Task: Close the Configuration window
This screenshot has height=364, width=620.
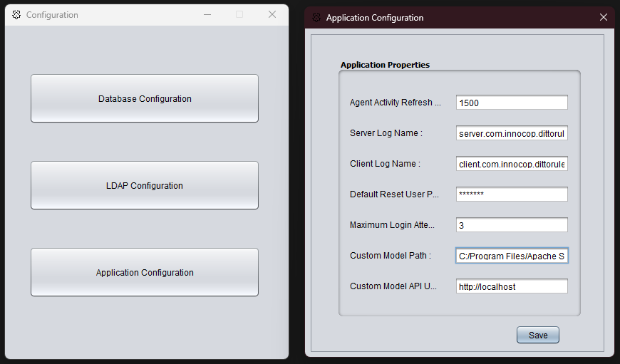Action: 272,15
